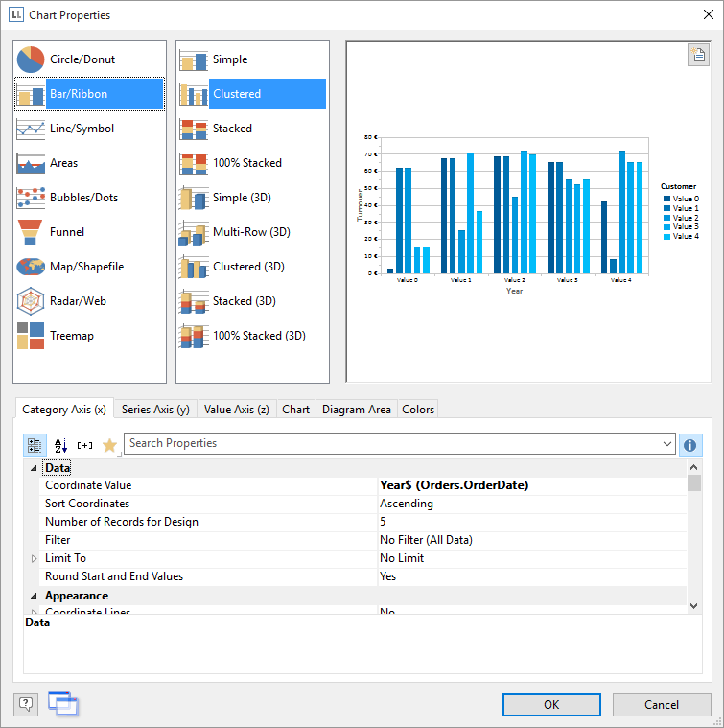The height and width of the screenshot is (728, 724).
Task: Toggle categorized property view button
Action: tap(35, 444)
